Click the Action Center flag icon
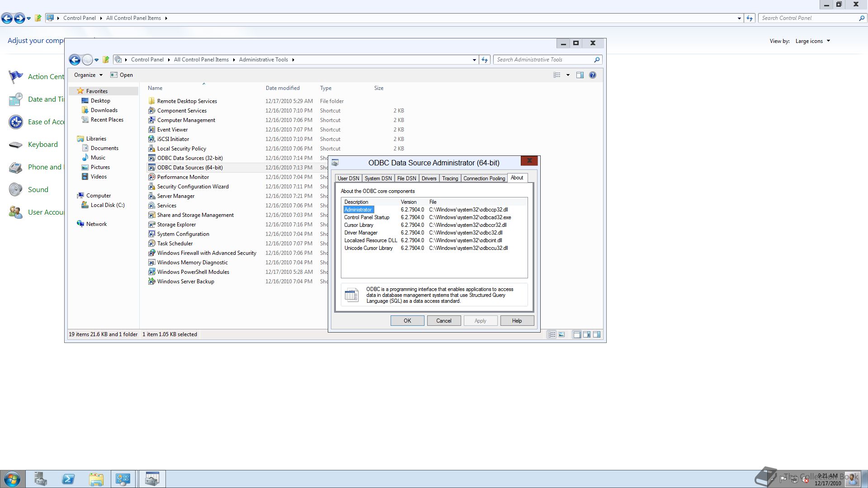The image size is (868, 488). coord(16,76)
